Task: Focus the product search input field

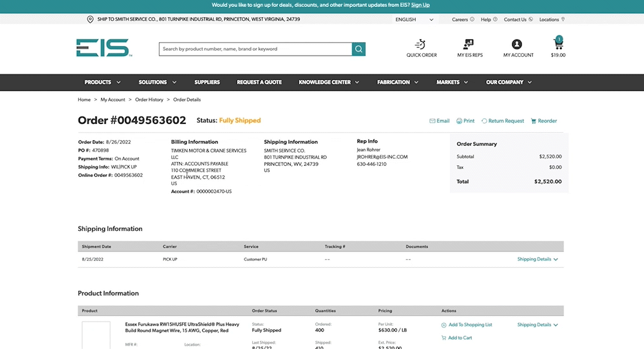Action: (256, 49)
